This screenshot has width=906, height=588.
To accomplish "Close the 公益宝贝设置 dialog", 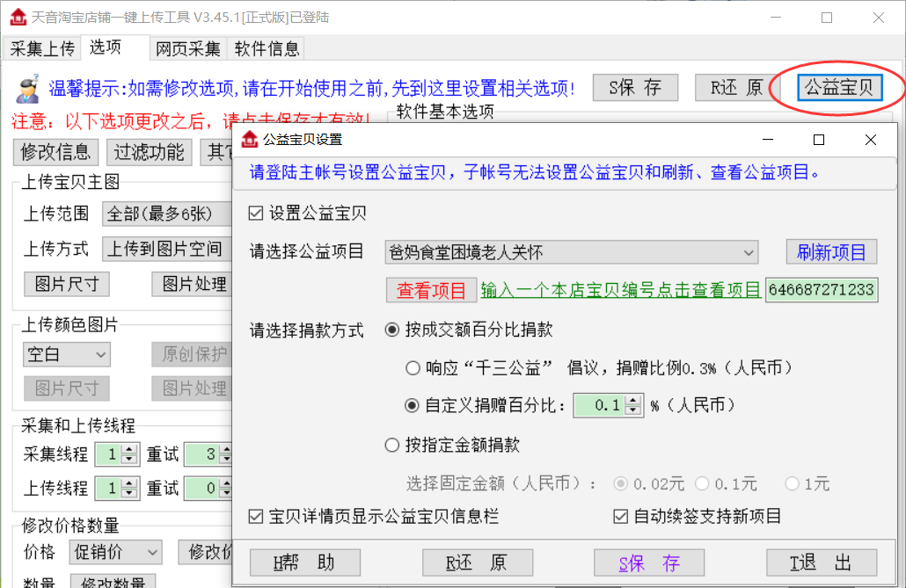I will [x=870, y=140].
